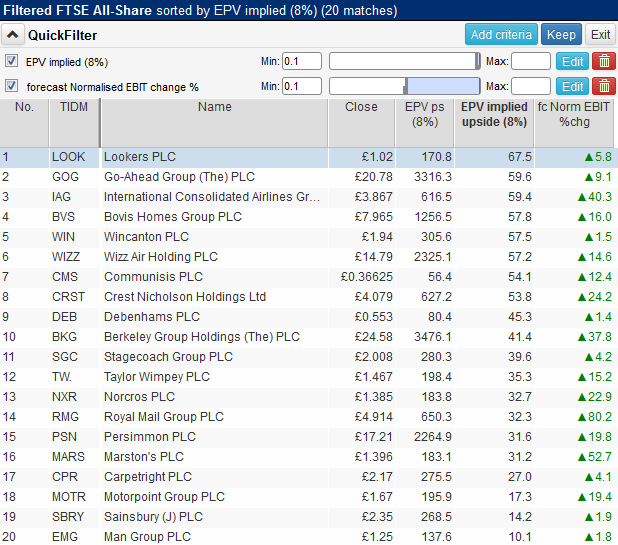This screenshot has width=618, height=545.
Task: Select International Consolidated Airlines row
Action: coord(307,197)
